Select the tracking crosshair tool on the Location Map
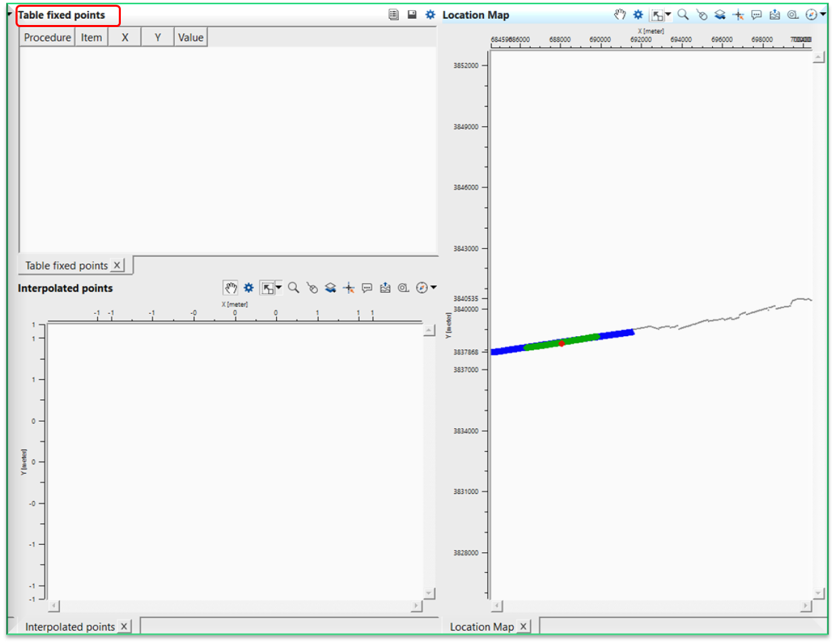This screenshot has width=835, height=644. point(737,14)
